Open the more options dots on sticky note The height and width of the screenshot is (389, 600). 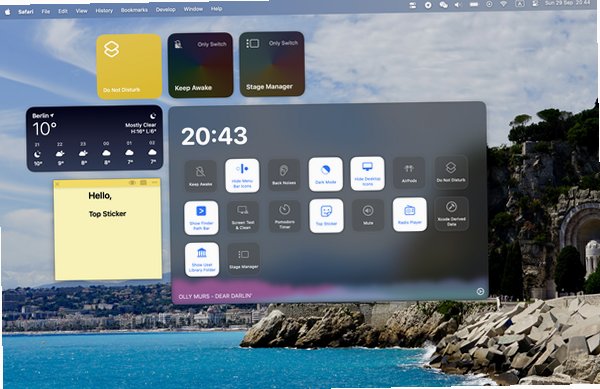click(155, 182)
